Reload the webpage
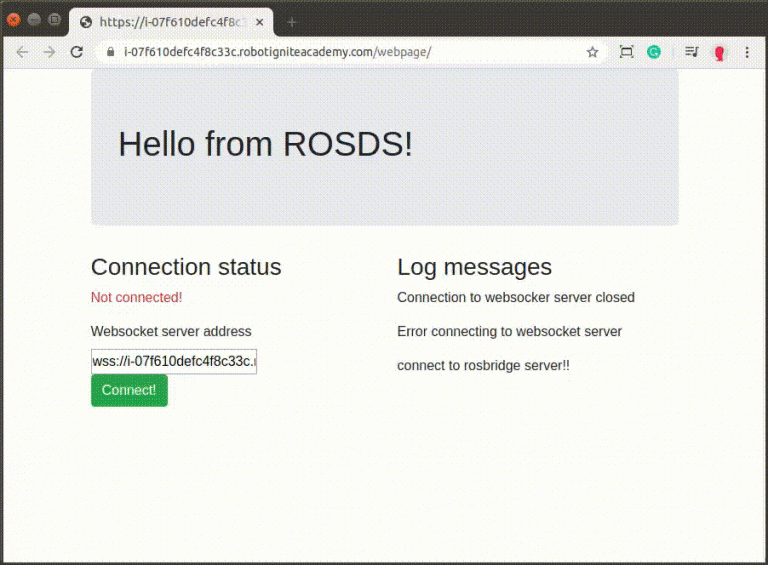Screen dimensions: 768x565 coord(76,52)
